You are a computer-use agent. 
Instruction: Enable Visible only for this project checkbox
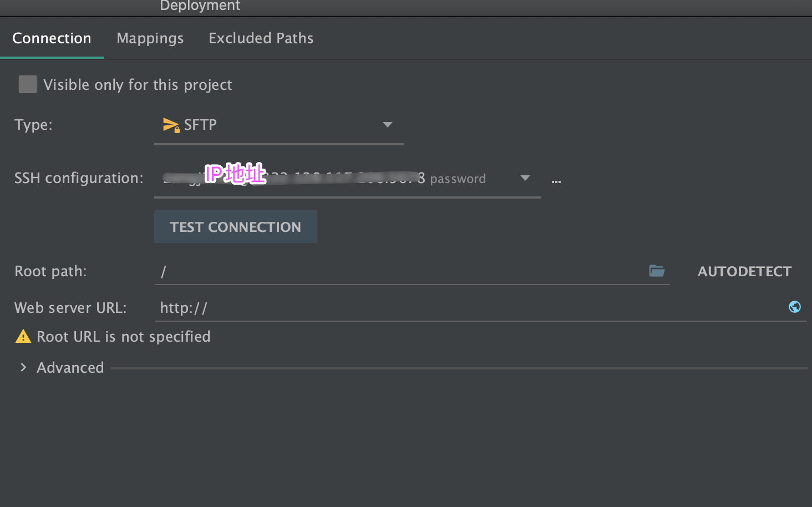28,84
